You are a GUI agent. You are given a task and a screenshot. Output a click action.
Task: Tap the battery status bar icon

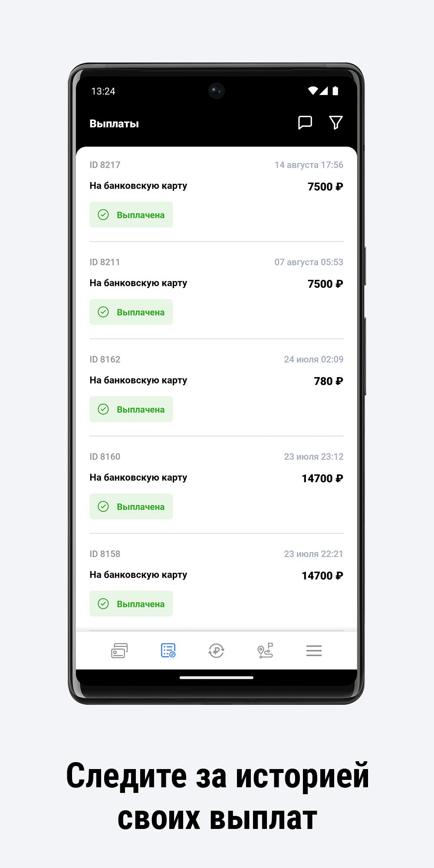(x=335, y=91)
